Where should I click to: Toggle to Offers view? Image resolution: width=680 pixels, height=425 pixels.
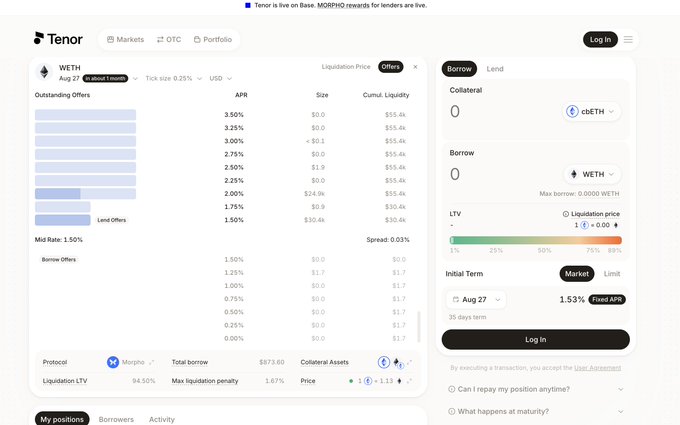[x=390, y=67]
